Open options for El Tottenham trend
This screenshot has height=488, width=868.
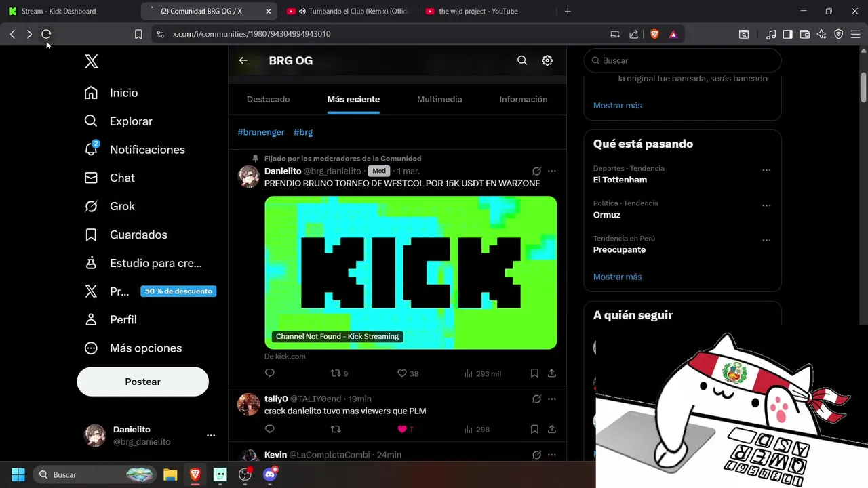coord(766,171)
